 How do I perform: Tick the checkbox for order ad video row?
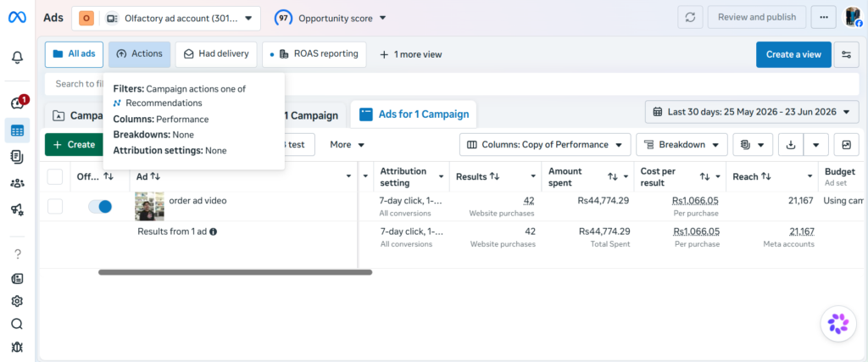click(x=55, y=207)
